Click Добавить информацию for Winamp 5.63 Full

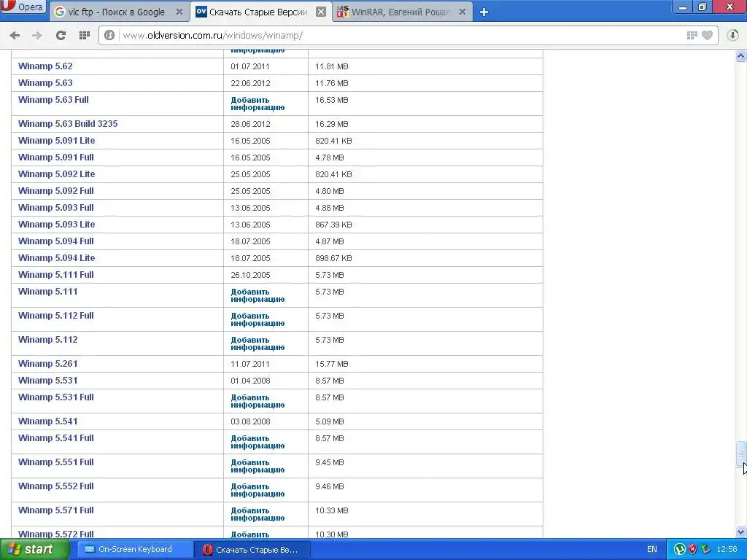click(258, 104)
